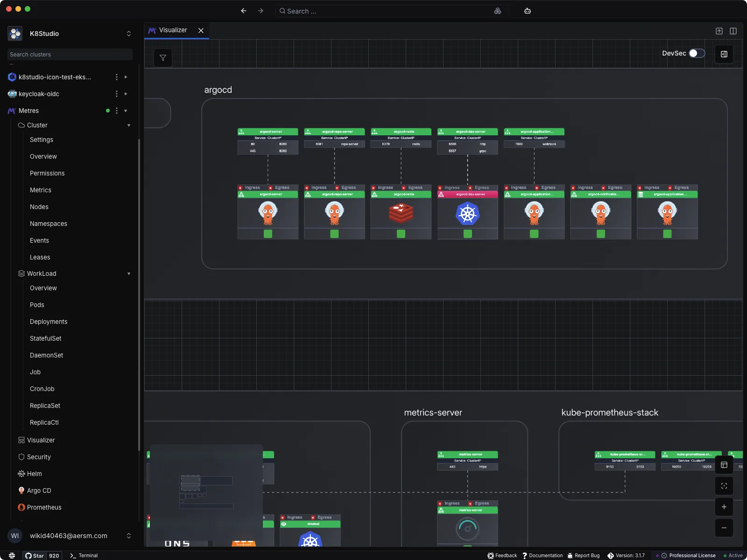Collapse the Metres cluster
Viewport: 747px width, 560px height.
126,111
